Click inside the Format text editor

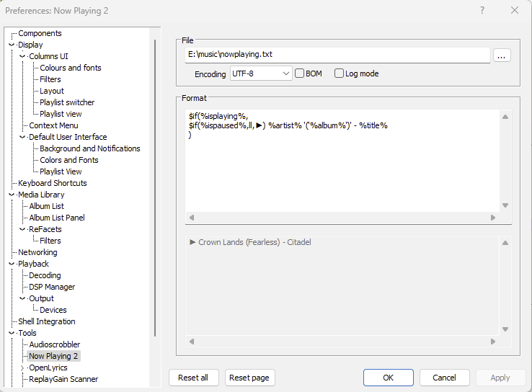click(x=342, y=161)
